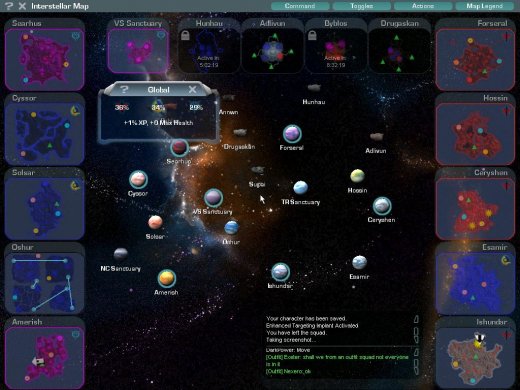Click the Forseral TR empire emblem
The image size is (520, 390).
(507, 37)
